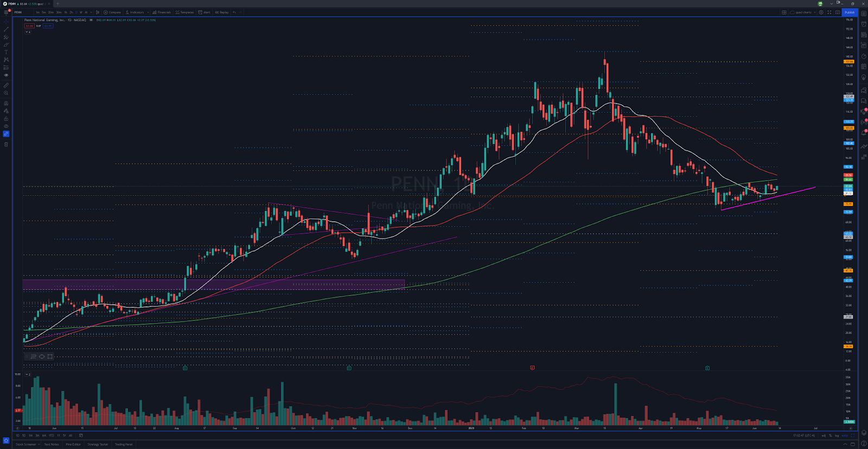Select the zoom in magnifier tool
Image resolution: width=868 pixels, height=449 pixels.
(x=6, y=93)
